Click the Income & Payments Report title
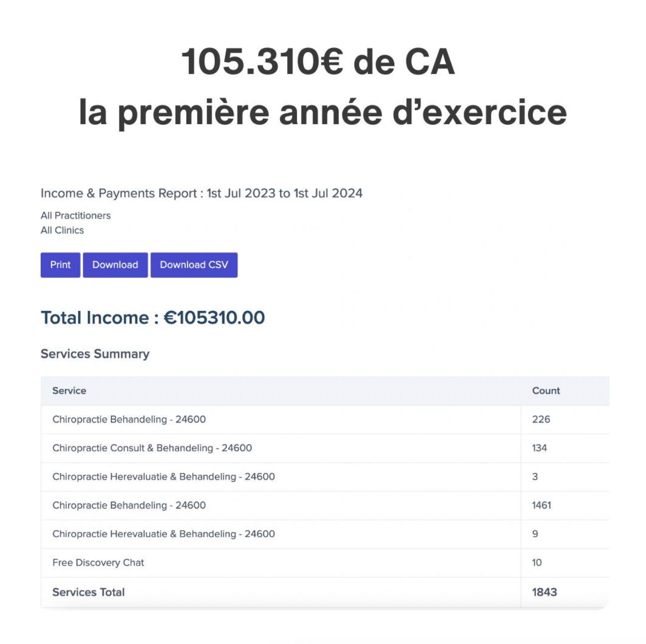Viewport: 646px width, 644px height. (x=201, y=193)
